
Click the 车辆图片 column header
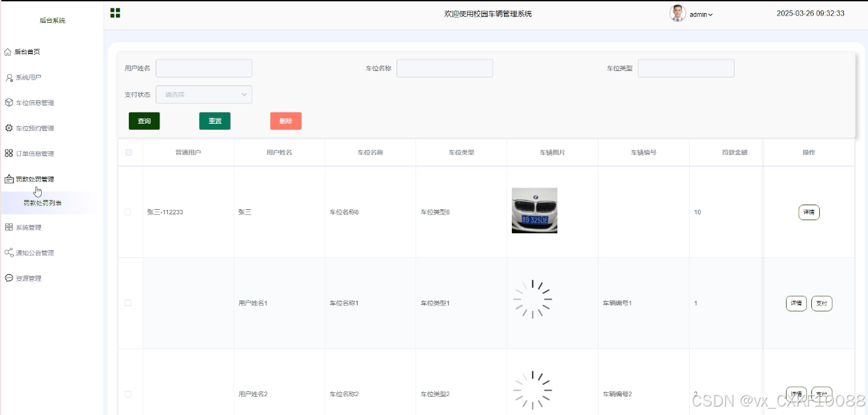[552, 152]
